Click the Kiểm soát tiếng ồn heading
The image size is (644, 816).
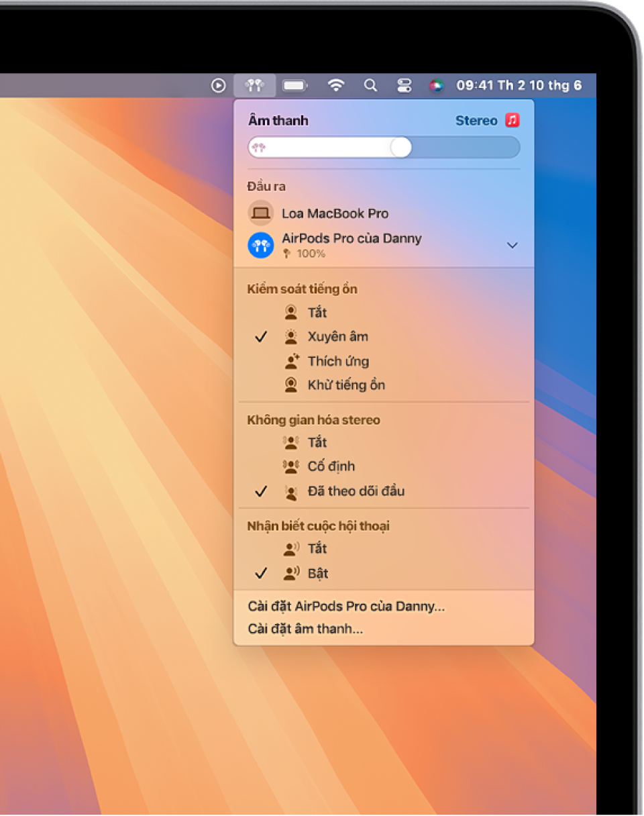click(x=302, y=289)
